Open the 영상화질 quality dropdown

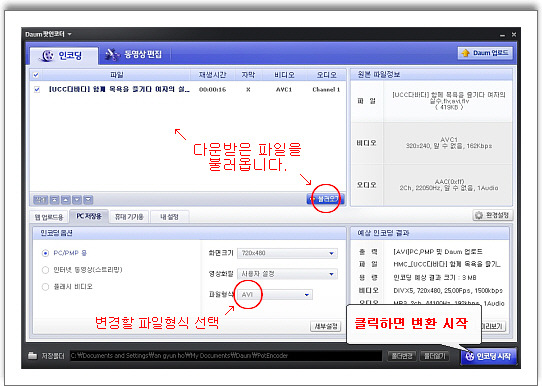287,274
